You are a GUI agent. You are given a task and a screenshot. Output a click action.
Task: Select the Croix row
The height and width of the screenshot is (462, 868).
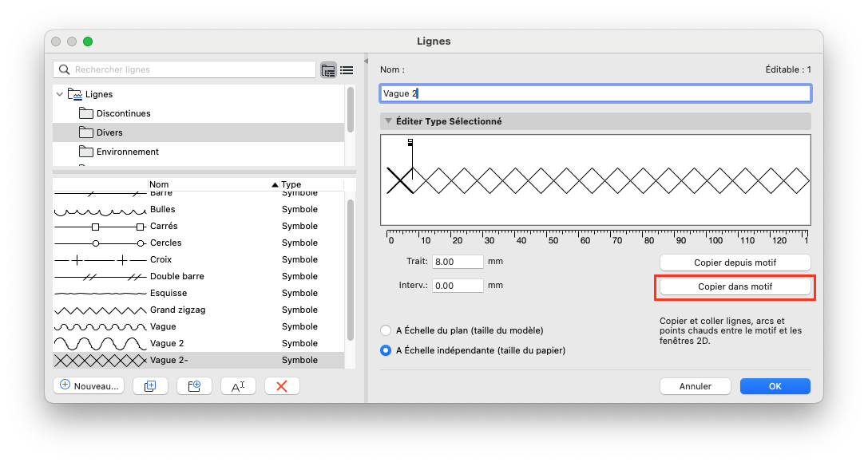point(198,259)
